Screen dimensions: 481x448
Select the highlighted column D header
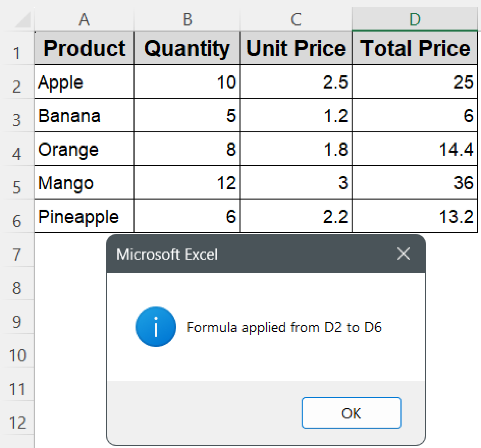pyautogui.click(x=415, y=19)
